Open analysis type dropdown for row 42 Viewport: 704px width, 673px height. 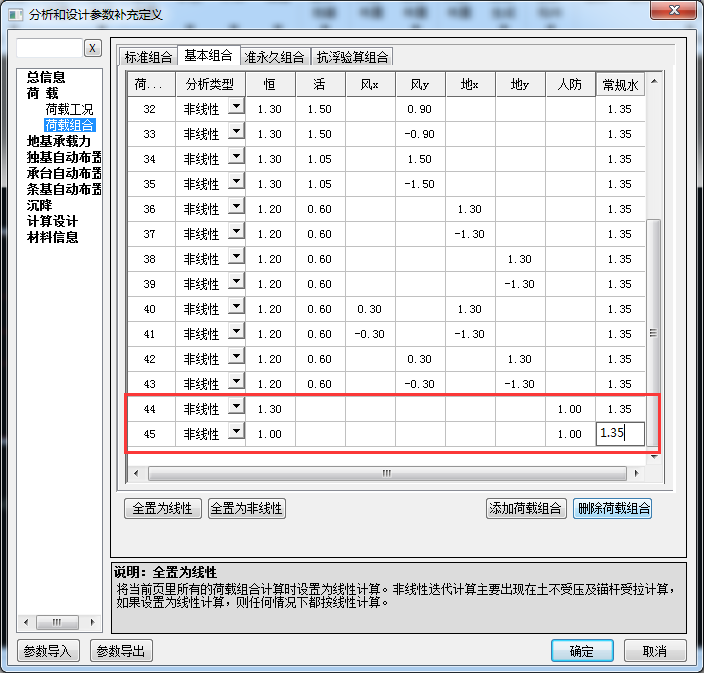pos(236,357)
